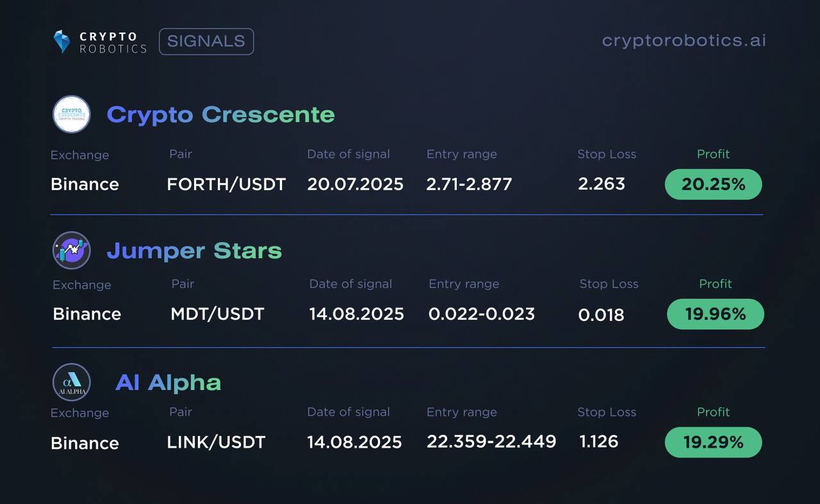Screen dimensions: 820x504
Task: Click the 22.359-22.449 entry range
Action: click(x=491, y=441)
